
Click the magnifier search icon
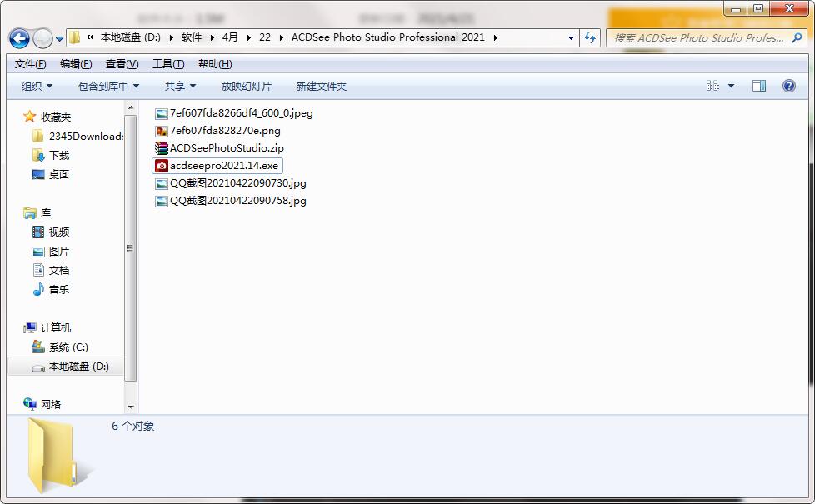[x=797, y=37]
